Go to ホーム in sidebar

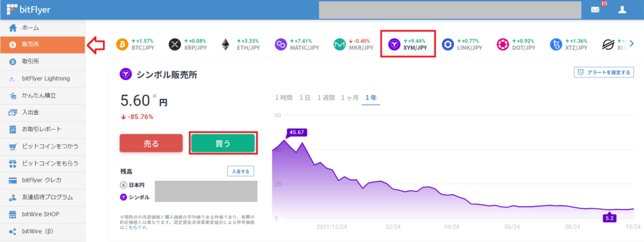[x=43, y=28]
